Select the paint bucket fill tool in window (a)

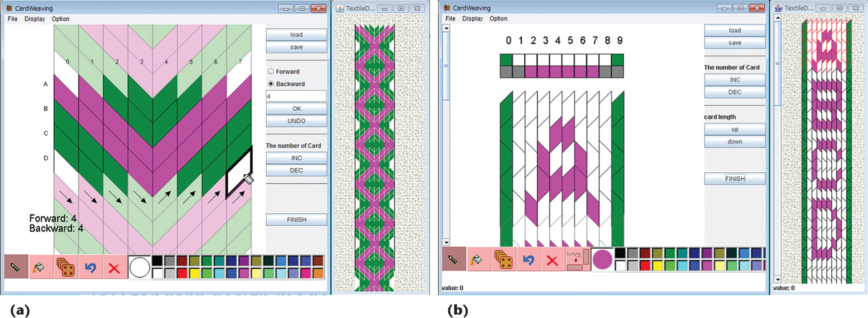click(x=41, y=267)
